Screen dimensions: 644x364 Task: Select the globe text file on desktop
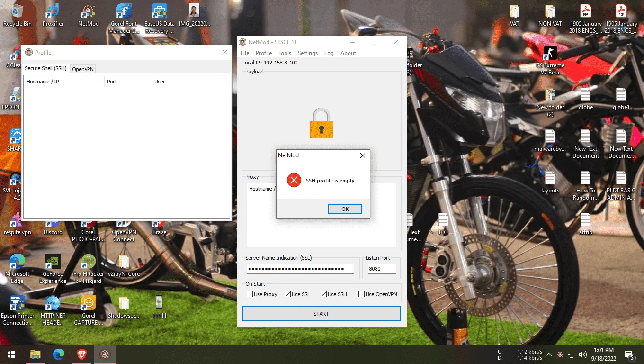click(x=586, y=99)
